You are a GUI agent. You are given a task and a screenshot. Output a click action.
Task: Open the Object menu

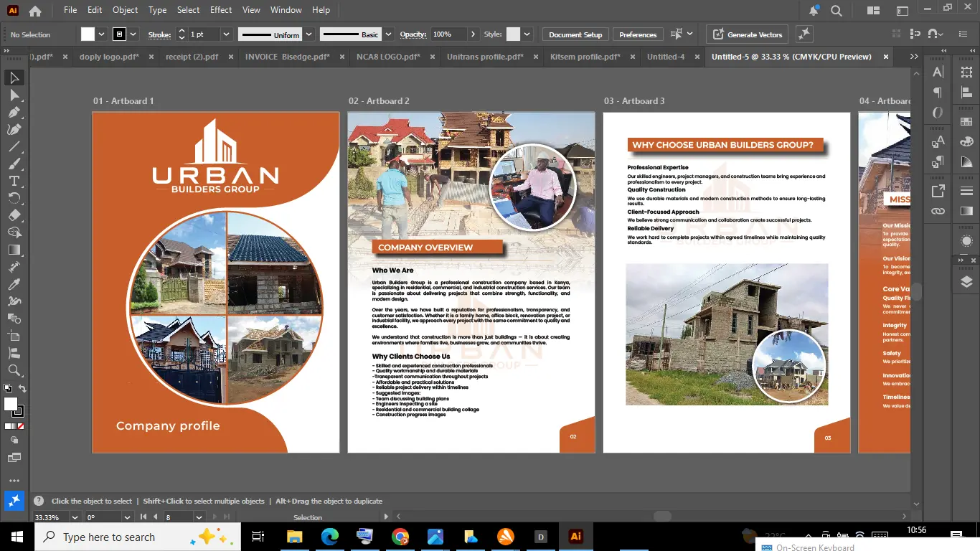(x=125, y=10)
